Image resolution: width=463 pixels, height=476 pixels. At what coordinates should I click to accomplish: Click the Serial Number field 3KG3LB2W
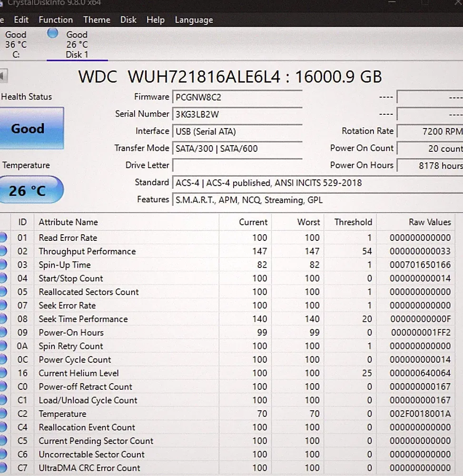pyautogui.click(x=237, y=114)
